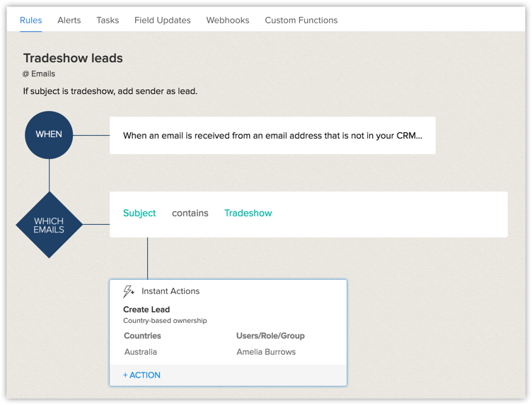Select the WHICH EMAILS diamond node

(x=49, y=225)
